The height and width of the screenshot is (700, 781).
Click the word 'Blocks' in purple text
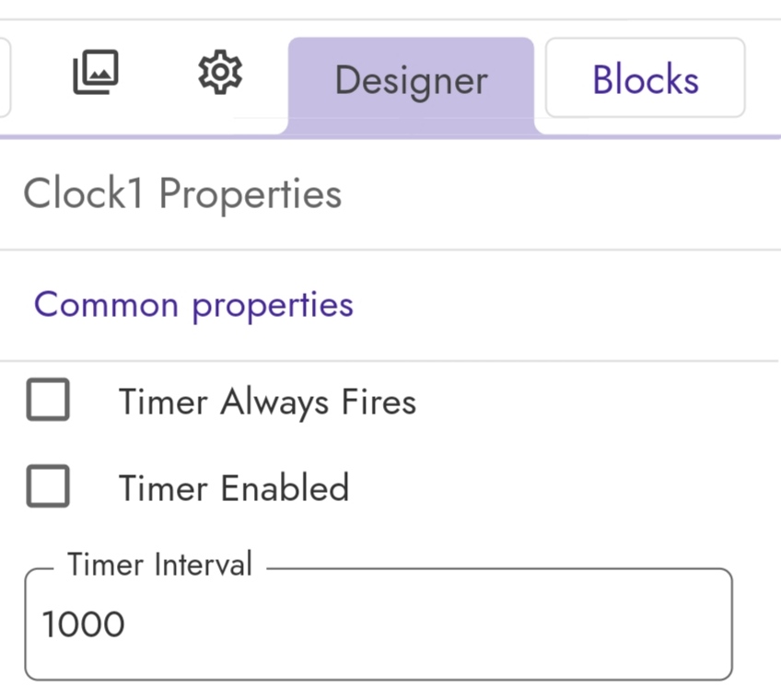click(x=646, y=79)
